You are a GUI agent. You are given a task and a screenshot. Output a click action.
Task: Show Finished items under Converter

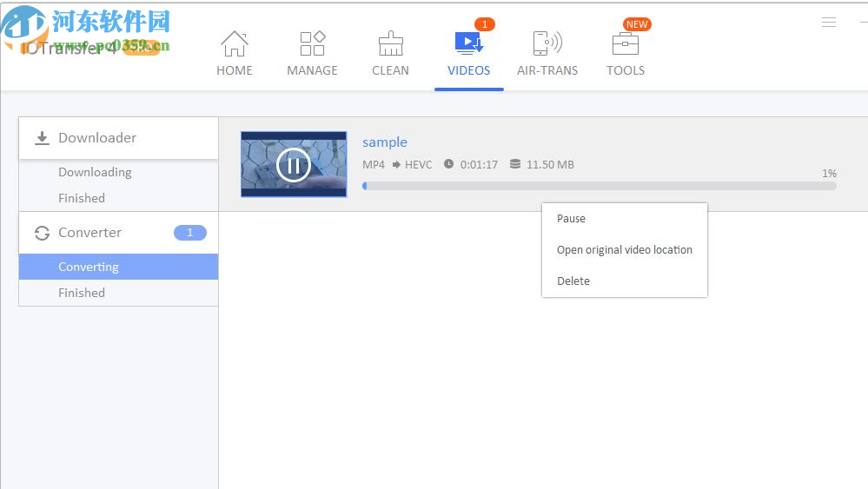82,293
